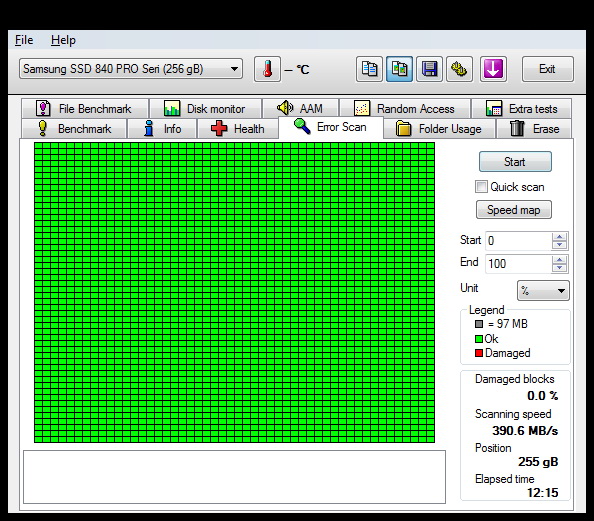The image size is (594, 521).
Task: Decrease the End value with down arrow
Action: coord(560,268)
